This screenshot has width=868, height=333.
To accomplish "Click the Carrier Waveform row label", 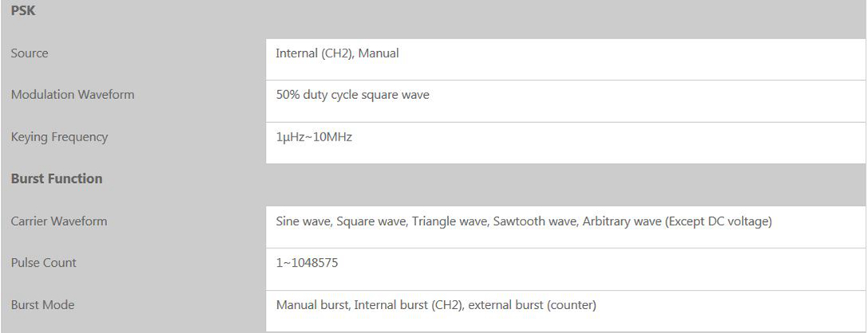I will click(x=59, y=221).
